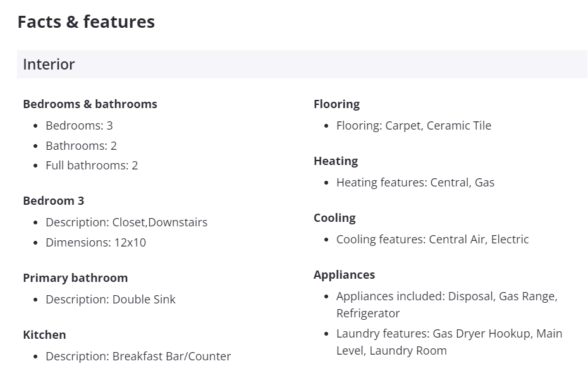Screen dimensions: 588x378
Task: Click the Appliances included list item
Action: pos(446,305)
